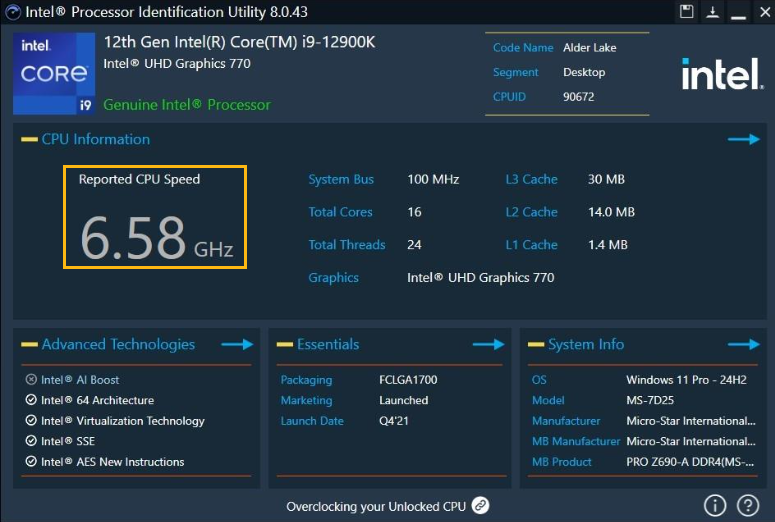Click the L3 Cache label
The width and height of the screenshot is (775, 522).
[531, 179]
